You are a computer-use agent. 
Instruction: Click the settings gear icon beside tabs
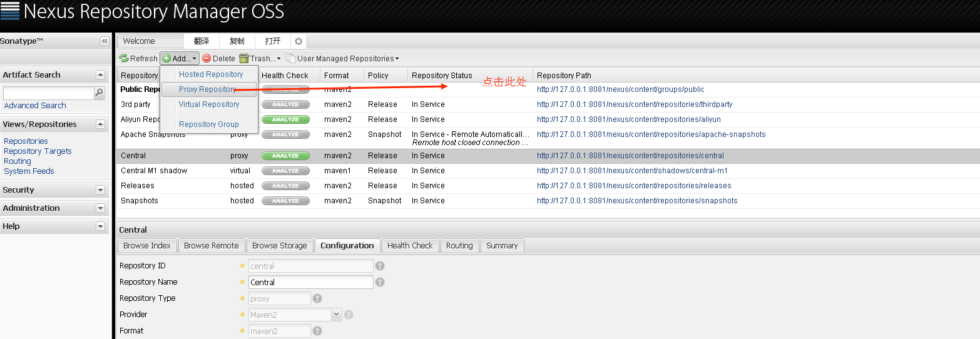point(299,41)
